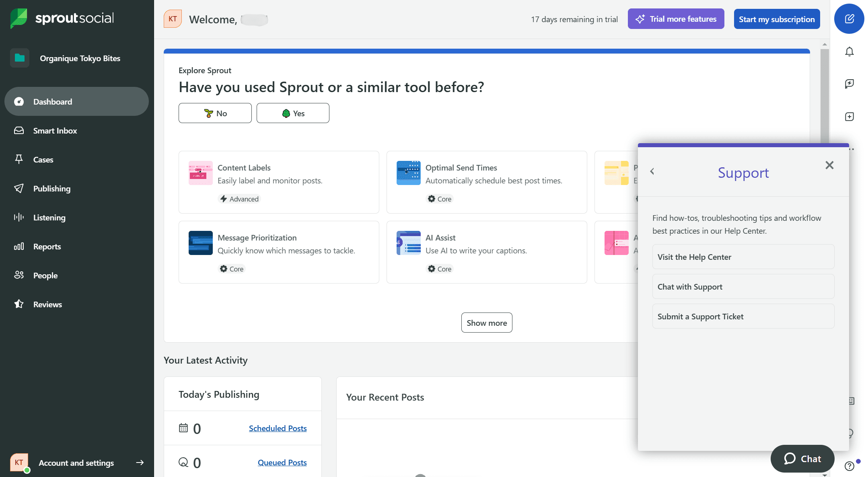The width and height of the screenshot is (868, 477).
Task: Navigate to Publishing section
Action: point(51,189)
